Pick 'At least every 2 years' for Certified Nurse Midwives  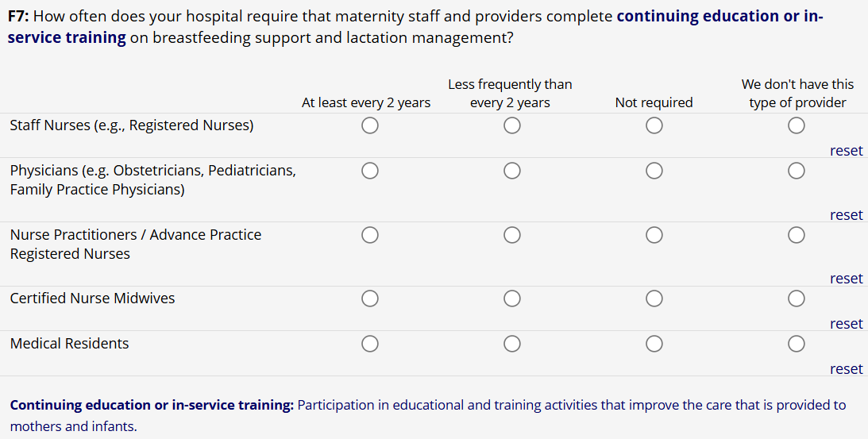(x=369, y=298)
